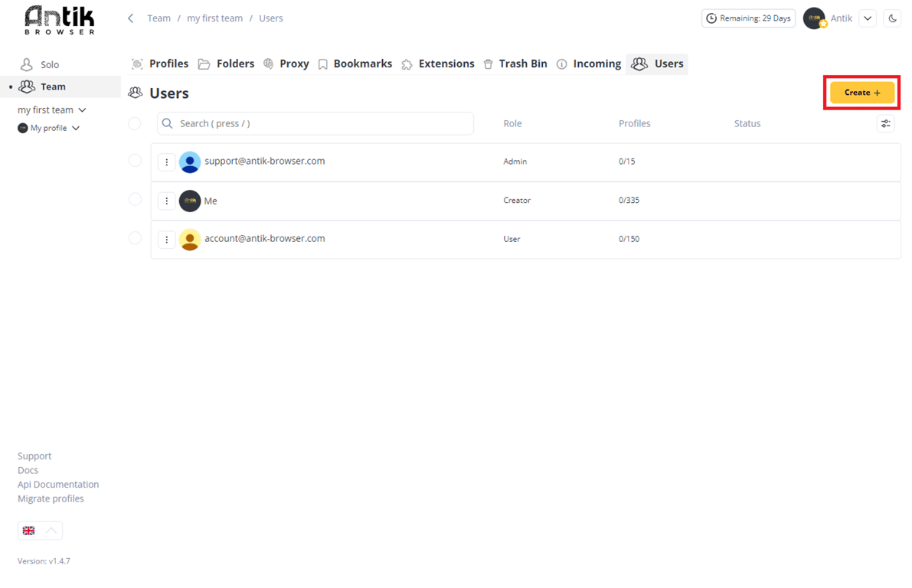This screenshot has width=912, height=588.
Task: Switch to the Bookmarks tab
Action: coord(355,64)
